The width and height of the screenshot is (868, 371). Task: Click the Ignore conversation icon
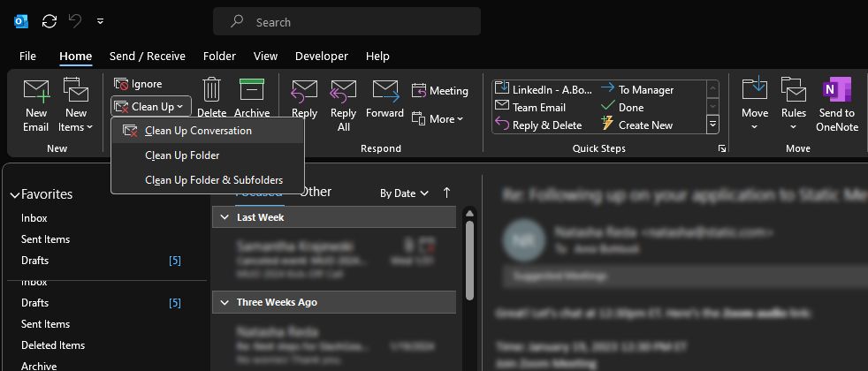[x=122, y=84]
